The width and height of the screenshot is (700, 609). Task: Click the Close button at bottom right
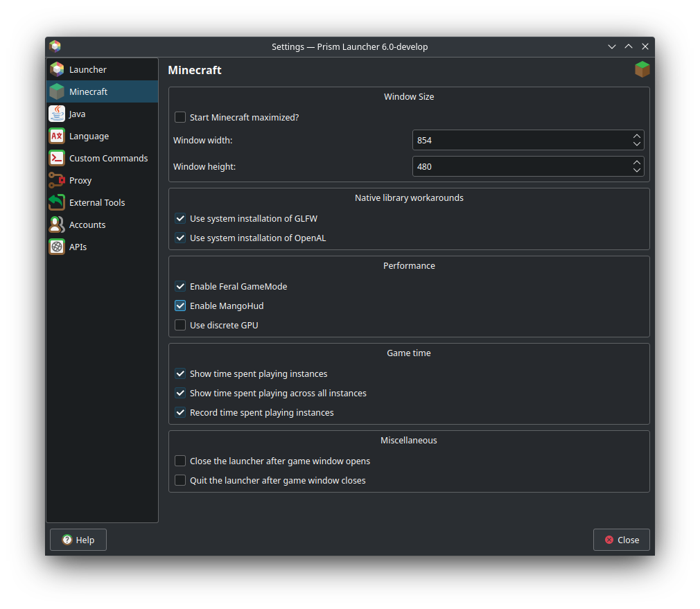[621, 540]
